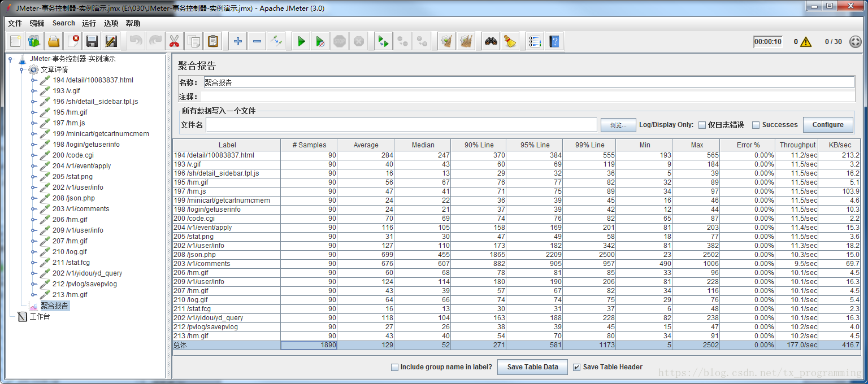
Task: Expand all tree nodes with plus icon
Action: coord(238,41)
